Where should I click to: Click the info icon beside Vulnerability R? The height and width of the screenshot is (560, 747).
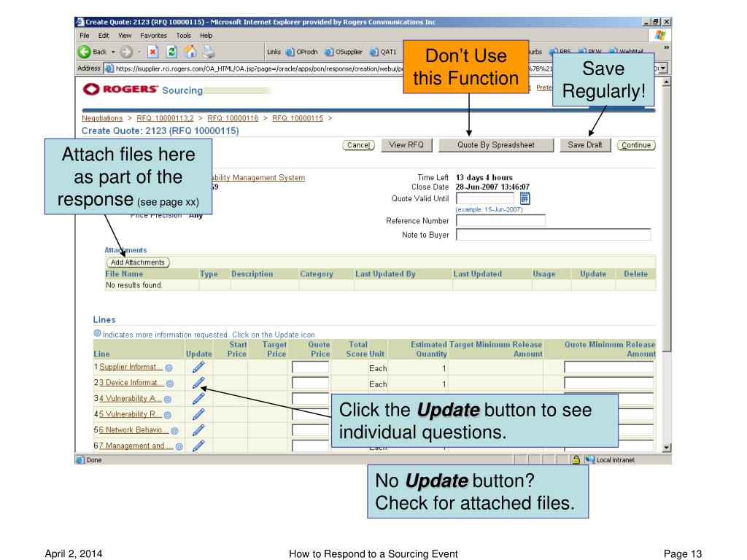(168, 415)
